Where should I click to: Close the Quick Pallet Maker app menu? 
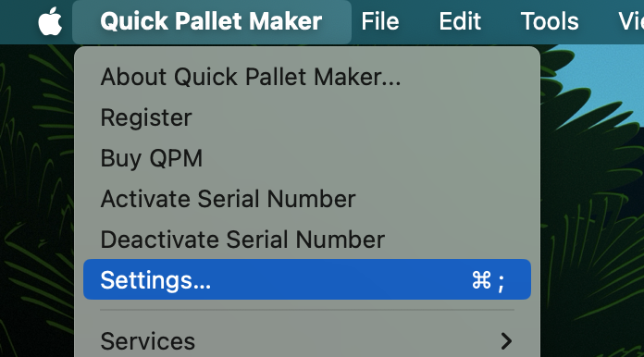(x=212, y=21)
